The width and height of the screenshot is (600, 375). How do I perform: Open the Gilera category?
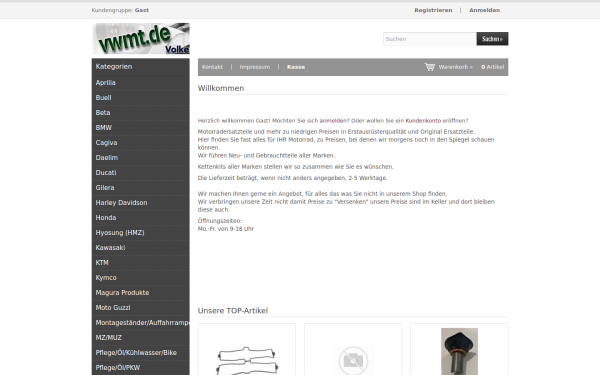[x=140, y=188]
